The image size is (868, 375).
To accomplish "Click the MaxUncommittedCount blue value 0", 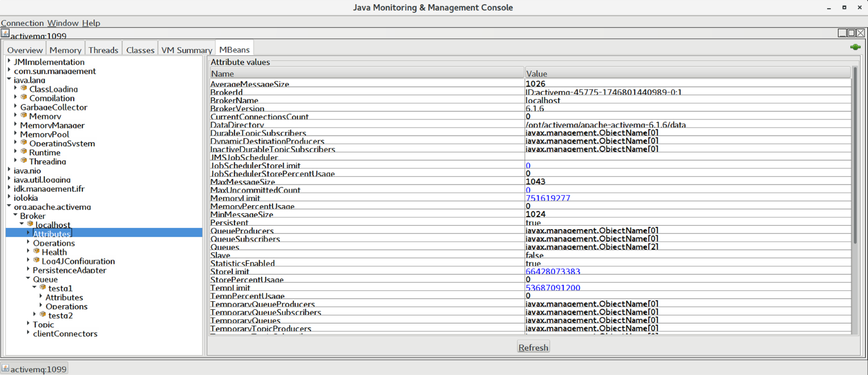I will tap(528, 190).
